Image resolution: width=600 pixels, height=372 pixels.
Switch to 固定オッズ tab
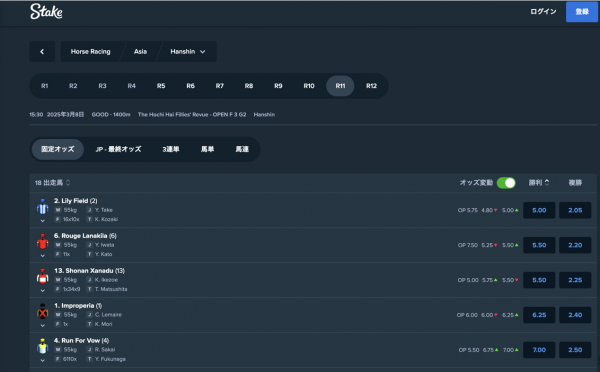[58, 149]
